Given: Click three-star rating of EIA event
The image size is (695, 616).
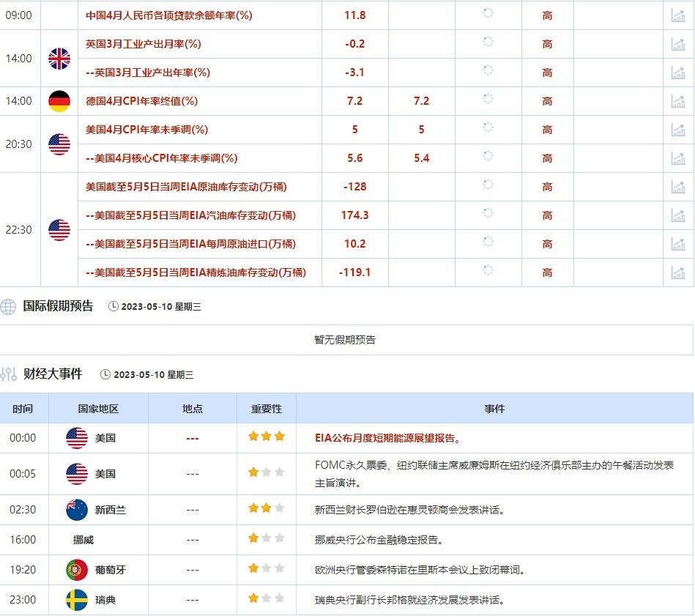Looking at the screenshot, I should tap(266, 437).
